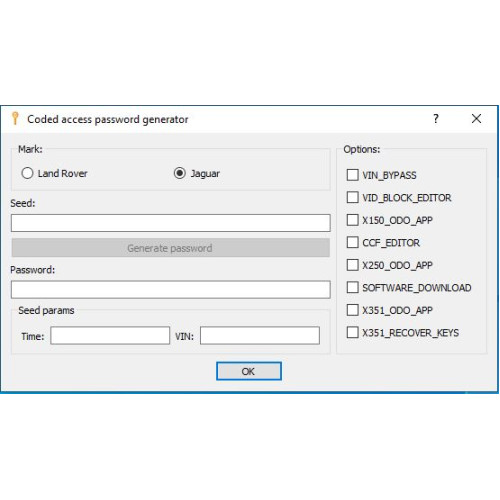Click the key icon in title bar
Viewport: 500px width, 500px height.
(x=15, y=118)
